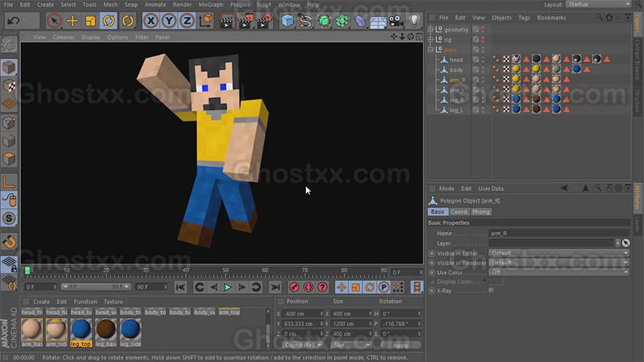Open the Bend deformer icon
Viewport: 644px width, 362px height.
point(360,20)
